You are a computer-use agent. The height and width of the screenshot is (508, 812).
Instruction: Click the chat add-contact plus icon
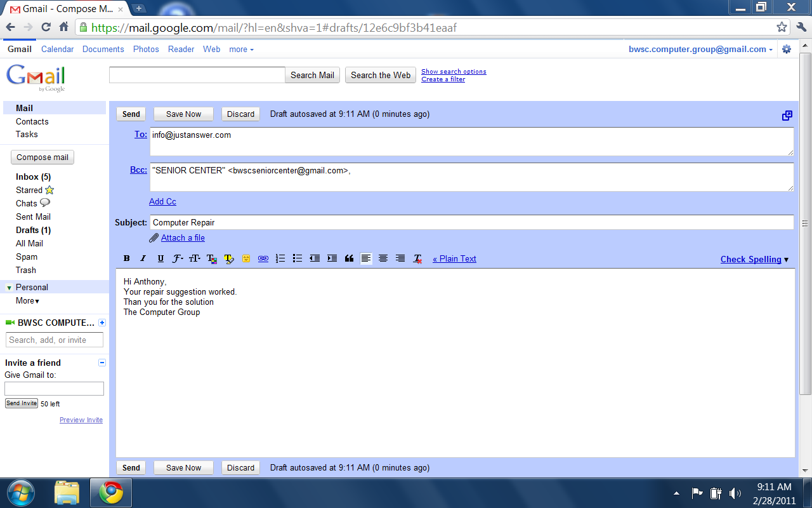tap(102, 323)
